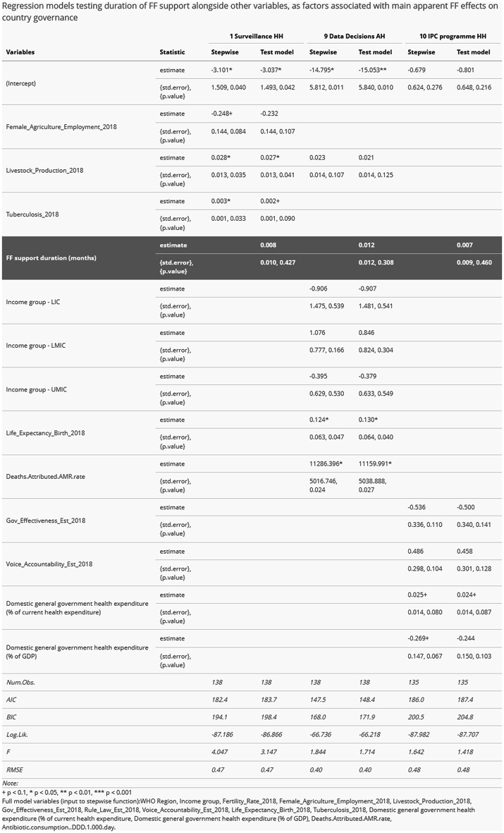This screenshot has height=833, width=504.
Task: Click the Tuberculosis_2018 variable label
Action: (x=32, y=214)
